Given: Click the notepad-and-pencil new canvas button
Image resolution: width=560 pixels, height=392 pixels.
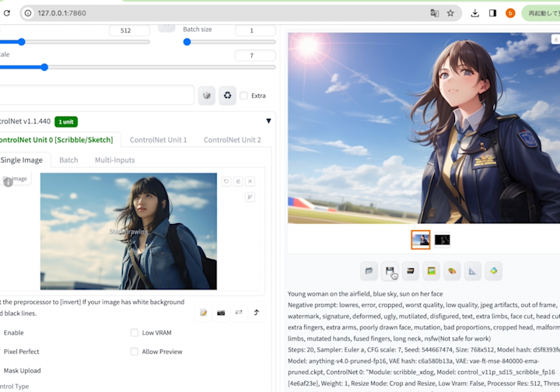Looking at the screenshot, I should (x=203, y=313).
